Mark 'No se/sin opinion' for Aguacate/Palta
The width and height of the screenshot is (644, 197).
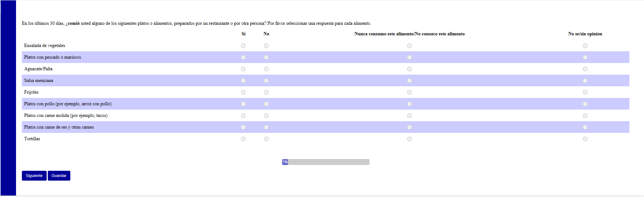pyautogui.click(x=585, y=69)
